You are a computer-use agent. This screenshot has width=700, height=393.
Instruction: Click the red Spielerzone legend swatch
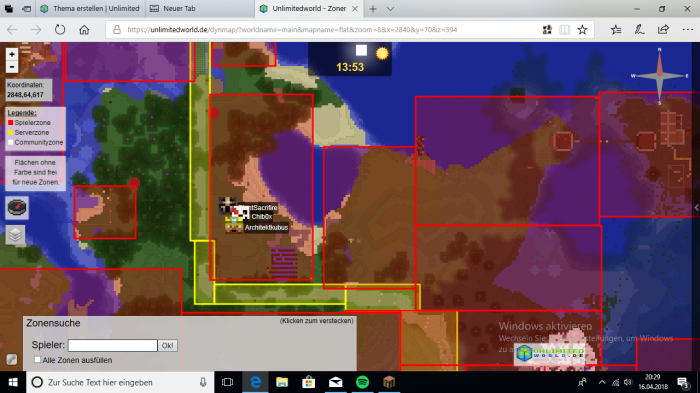(x=11, y=122)
